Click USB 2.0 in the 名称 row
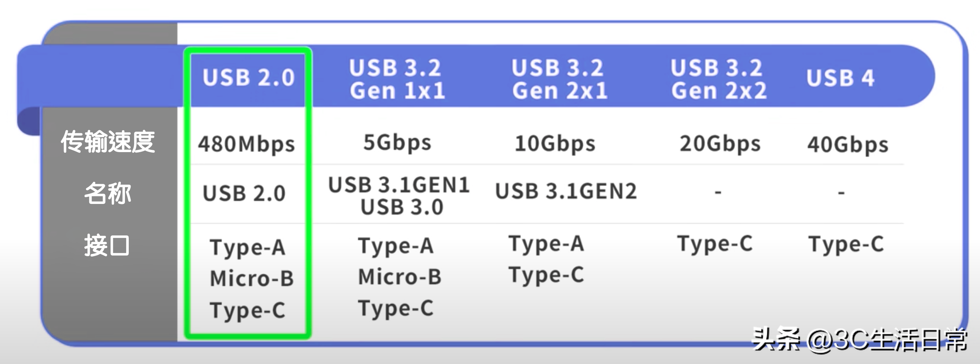 tap(244, 193)
